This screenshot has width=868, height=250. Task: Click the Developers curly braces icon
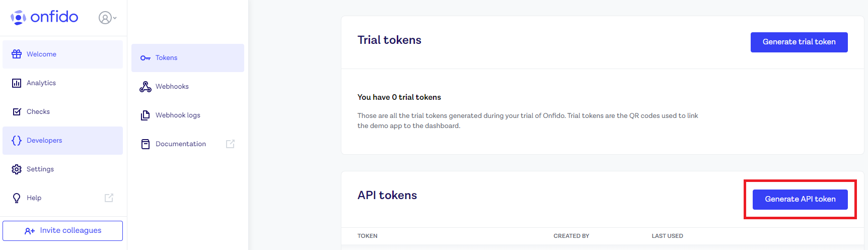(x=17, y=141)
